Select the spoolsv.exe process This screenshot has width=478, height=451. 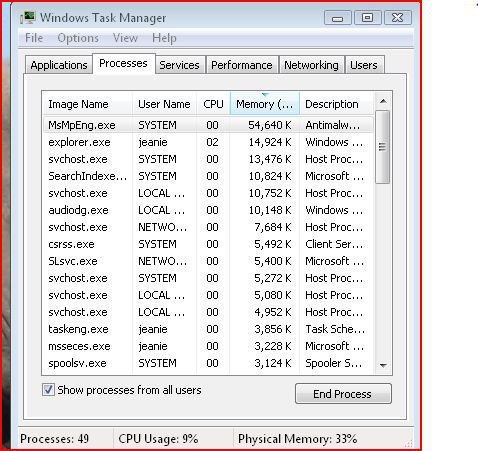point(208,363)
